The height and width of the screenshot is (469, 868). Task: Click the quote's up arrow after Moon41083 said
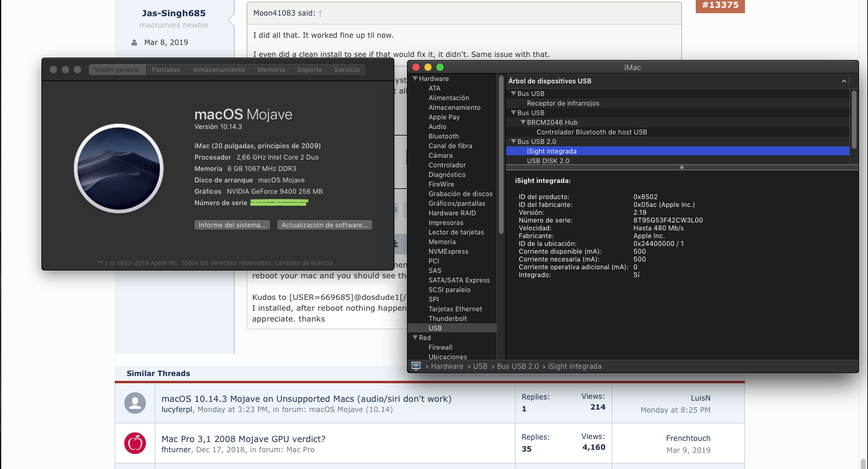(x=320, y=13)
